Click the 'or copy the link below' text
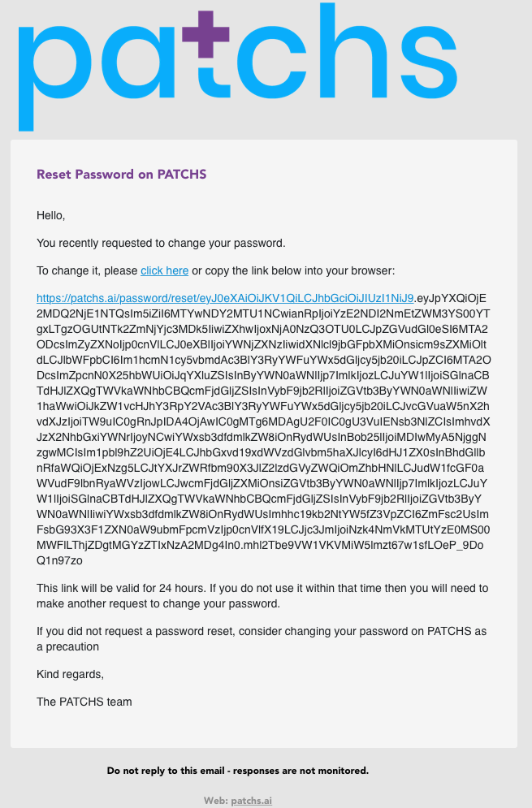The width and height of the screenshot is (532, 808). click(293, 270)
